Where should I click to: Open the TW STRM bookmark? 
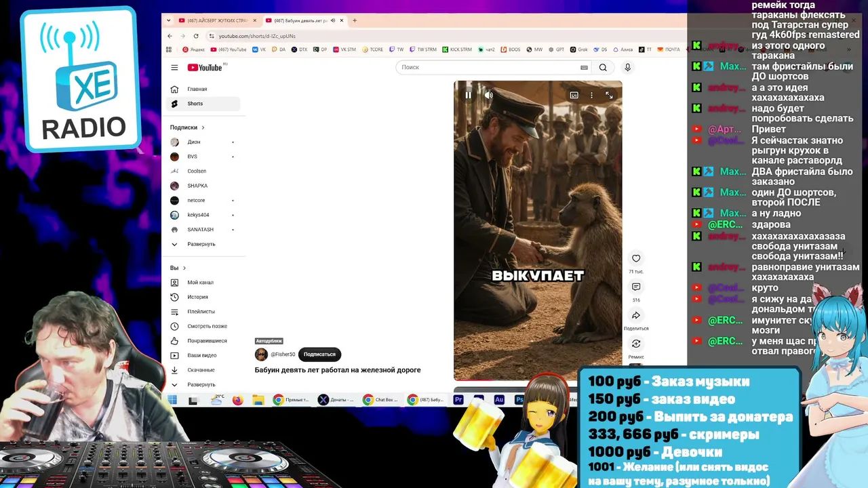pyautogui.click(x=423, y=49)
